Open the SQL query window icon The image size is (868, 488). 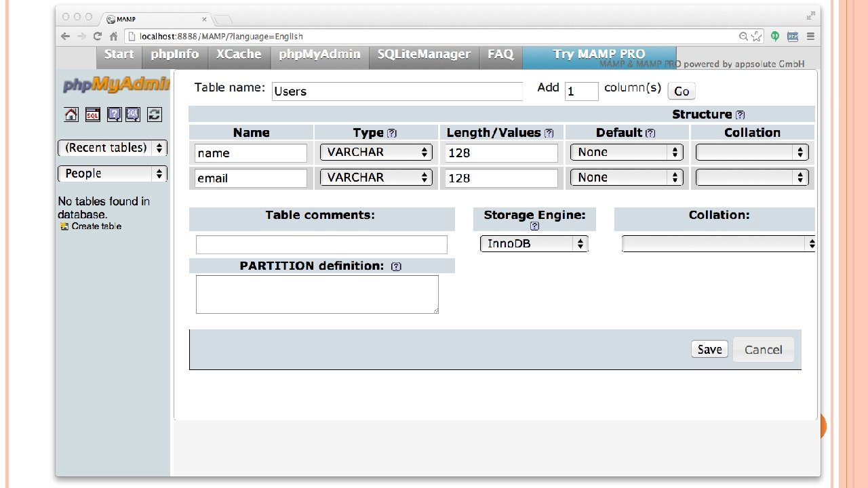pyautogui.click(x=93, y=115)
